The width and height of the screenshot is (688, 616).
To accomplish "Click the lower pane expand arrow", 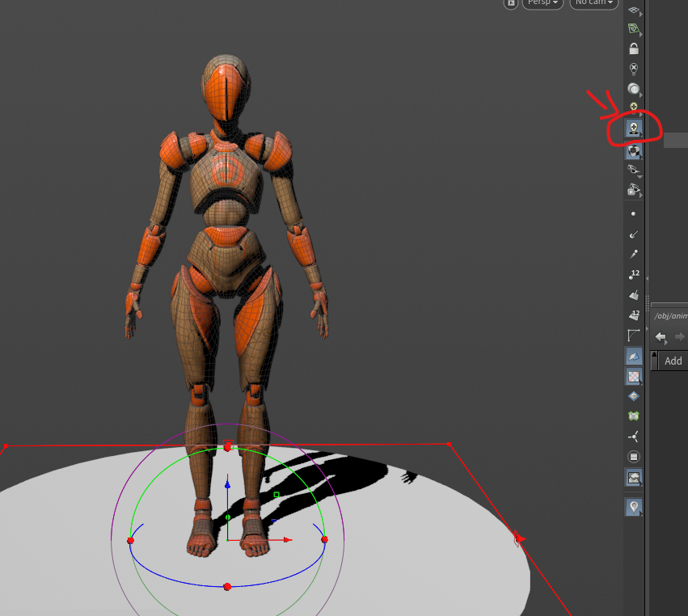I will (x=648, y=328).
